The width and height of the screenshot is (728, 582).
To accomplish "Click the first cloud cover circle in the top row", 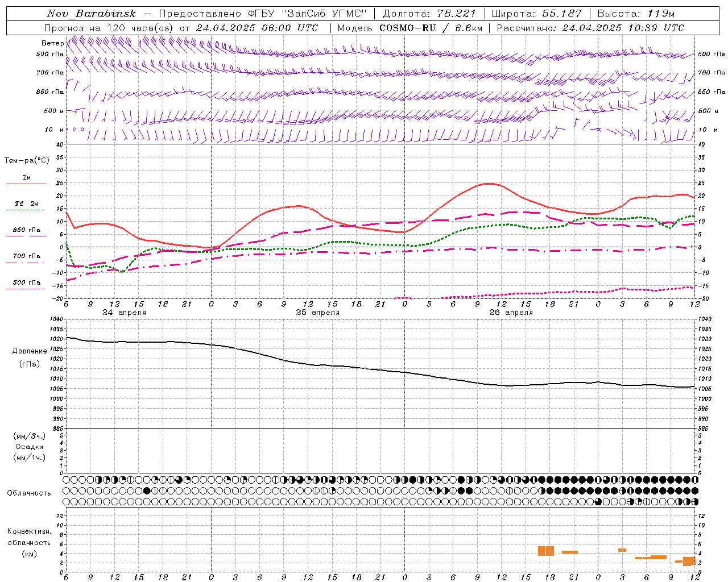I will (67, 480).
